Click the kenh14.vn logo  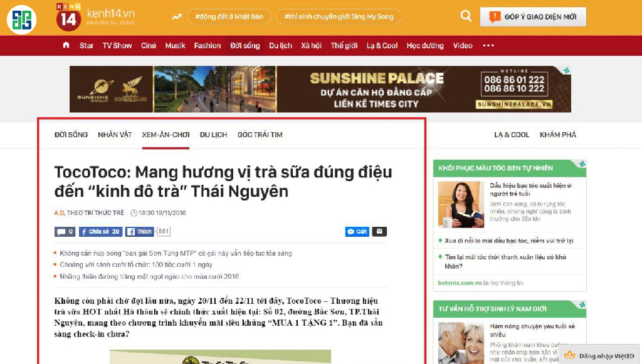click(x=95, y=17)
